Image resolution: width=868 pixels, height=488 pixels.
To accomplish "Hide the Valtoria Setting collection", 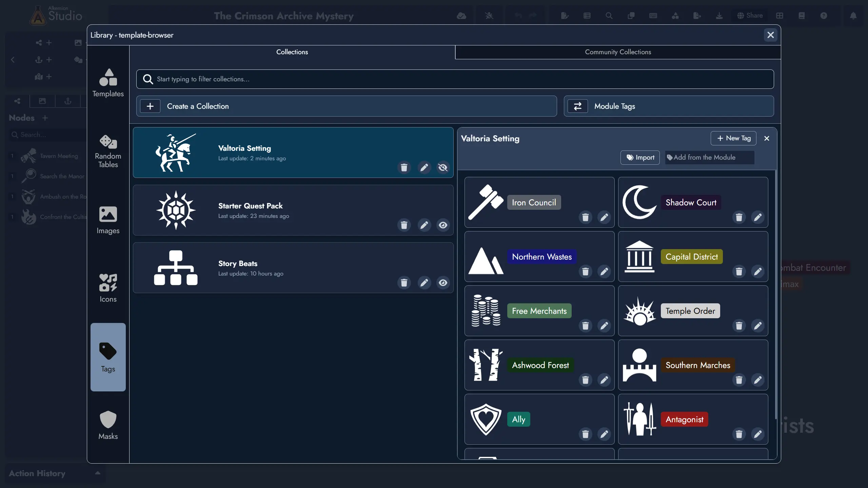I will point(443,167).
